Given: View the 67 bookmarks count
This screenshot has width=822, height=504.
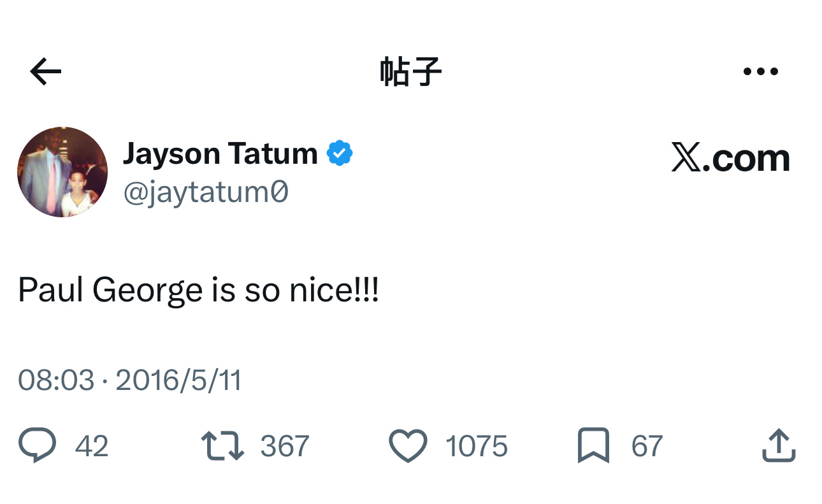Looking at the screenshot, I should [x=647, y=446].
